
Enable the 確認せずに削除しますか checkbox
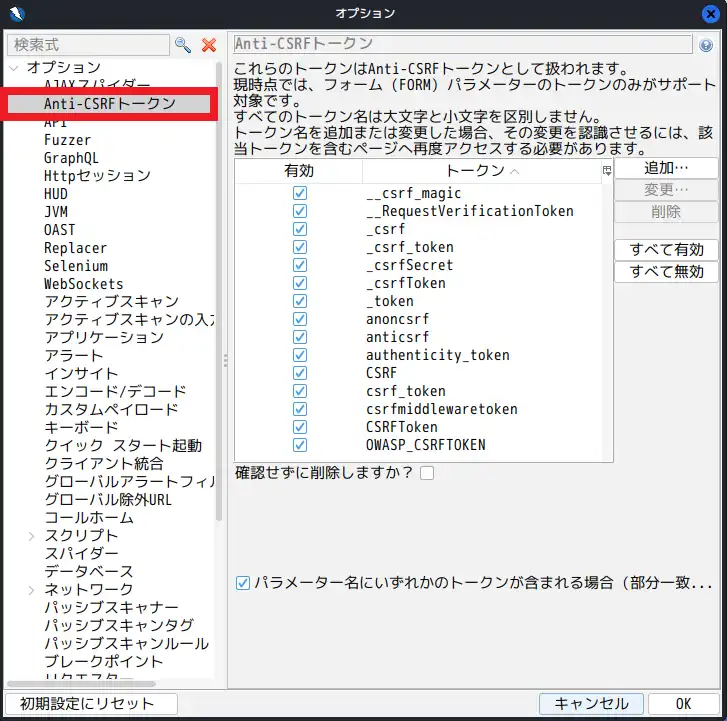[x=427, y=473]
